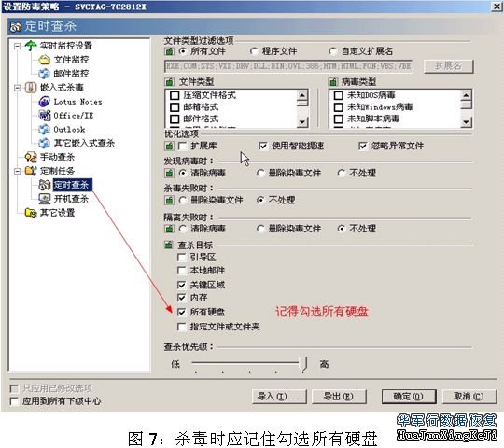Click the 其它嵌入式查杀 icon
504x448 pixels.
click(x=44, y=143)
